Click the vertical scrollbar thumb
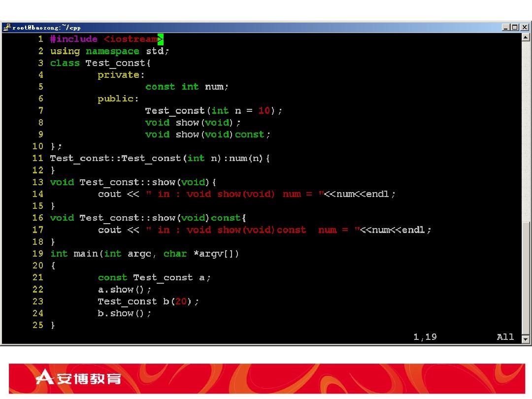The width and height of the screenshot is (532, 399). pos(526,277)
